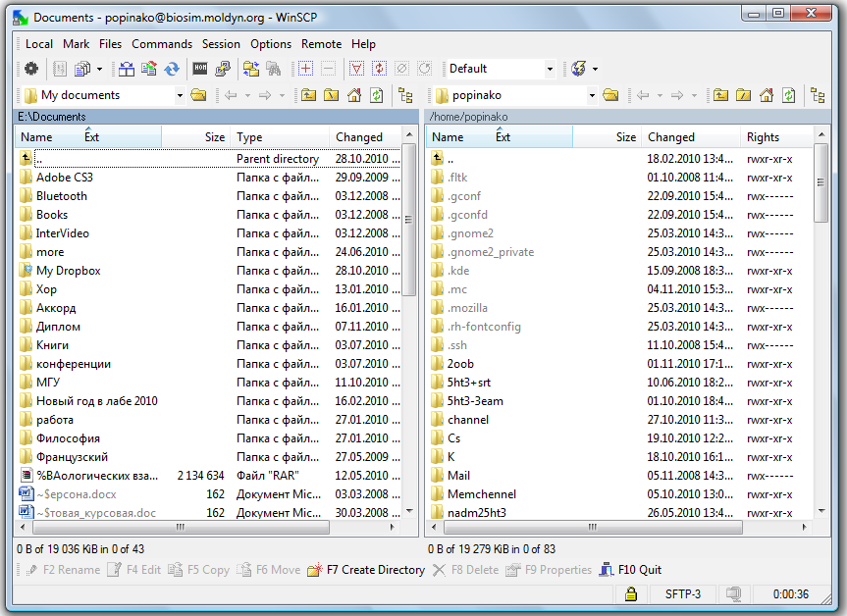Open Preferences via the gear icon
This screenshot has width=847, height=616.
click(x=31, y=69)
